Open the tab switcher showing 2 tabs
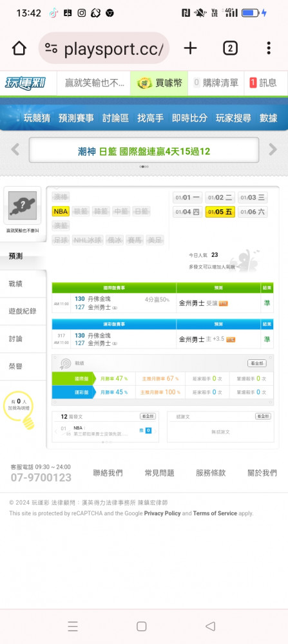This screenshot has height=644, width=288. point(230,48)
